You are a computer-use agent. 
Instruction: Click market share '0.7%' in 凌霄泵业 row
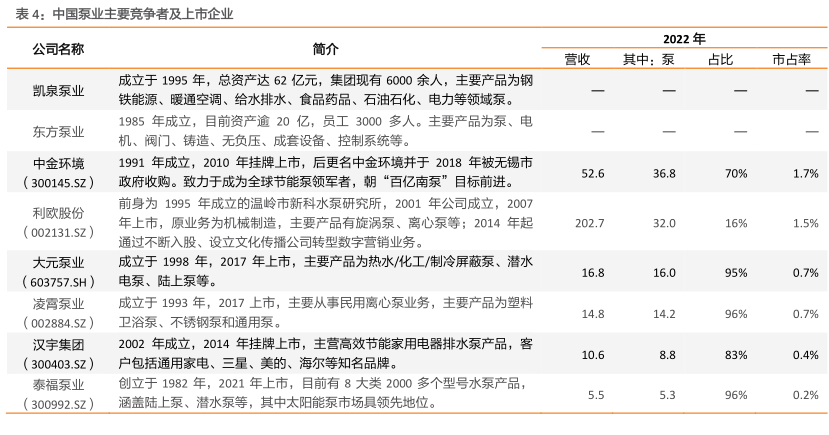(x=806, y=314)
